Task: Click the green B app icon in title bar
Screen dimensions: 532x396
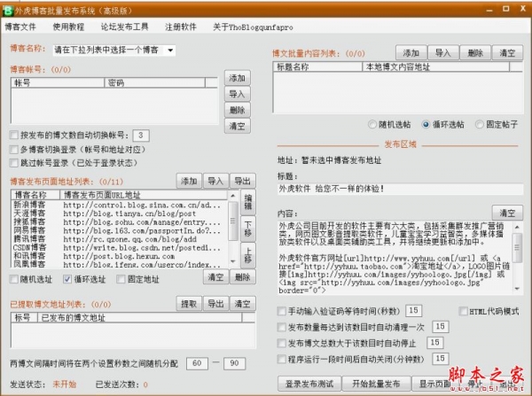Action: point(8,11)
